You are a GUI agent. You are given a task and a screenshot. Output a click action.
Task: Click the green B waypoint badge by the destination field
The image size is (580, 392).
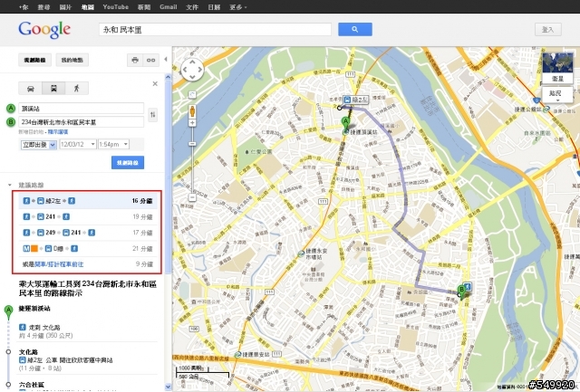[11, 121]
